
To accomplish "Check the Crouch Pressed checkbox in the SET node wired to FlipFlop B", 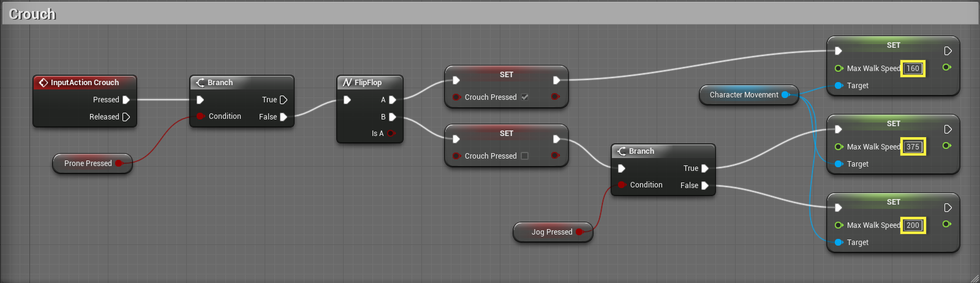I will pyautogui.click(x=524, y=156).
